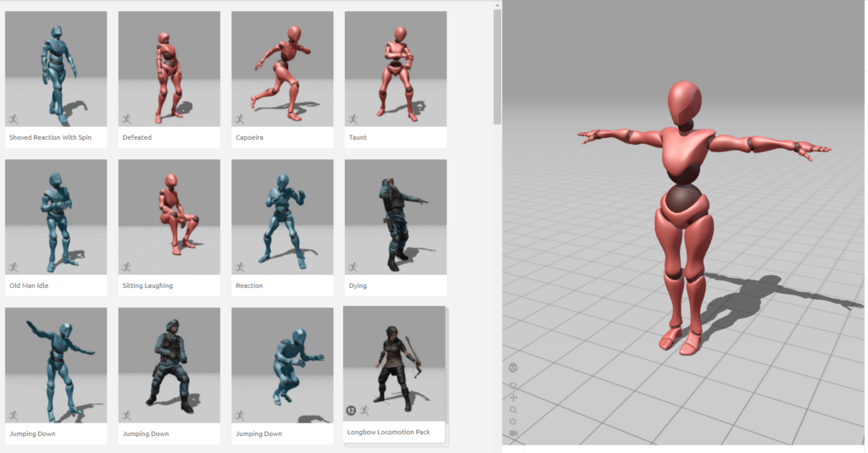Select the Shoved Reaction With Spin animation
Image resolution: width=868 pixels, height=453 pixels.
click(x=56, y=69)
